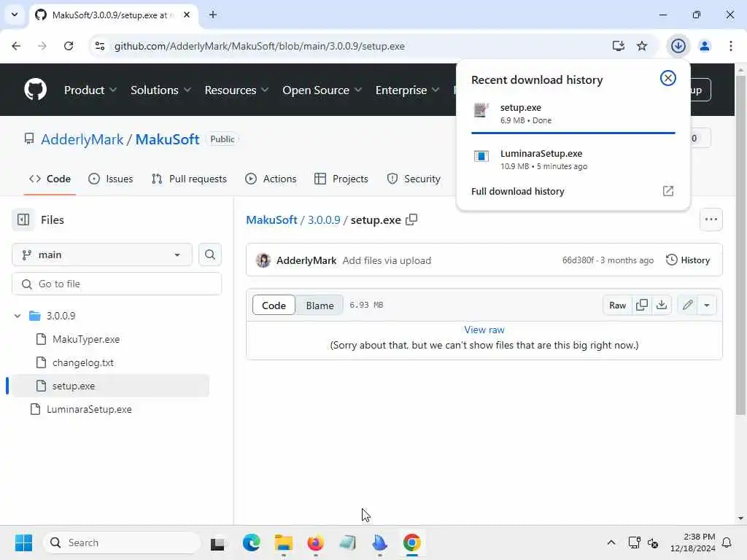Open the Chrome tab search dropdown
This screenshot has height=560, width=747.
tap(15, 15)
